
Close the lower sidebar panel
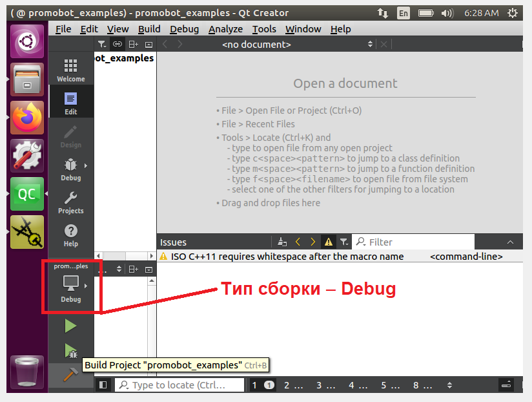tap(148, 270)
